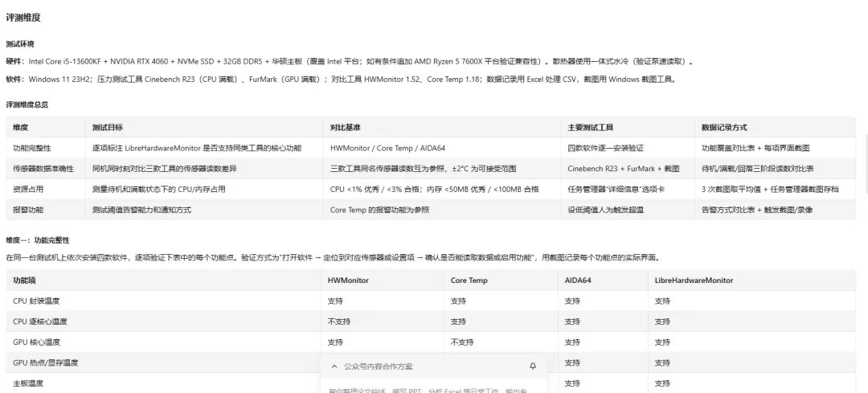
Task: Click the 维度 column header
Action: coord(20,127)
